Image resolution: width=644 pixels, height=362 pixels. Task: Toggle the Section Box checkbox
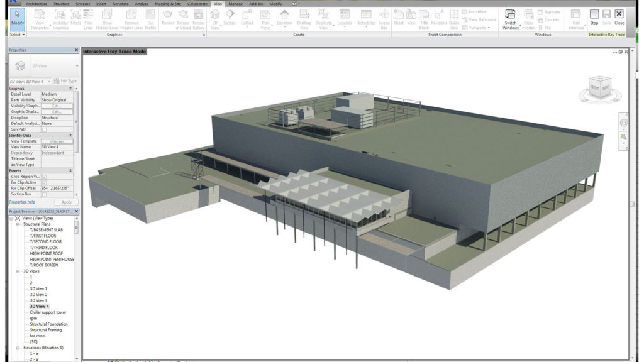(x=45, y=194)
